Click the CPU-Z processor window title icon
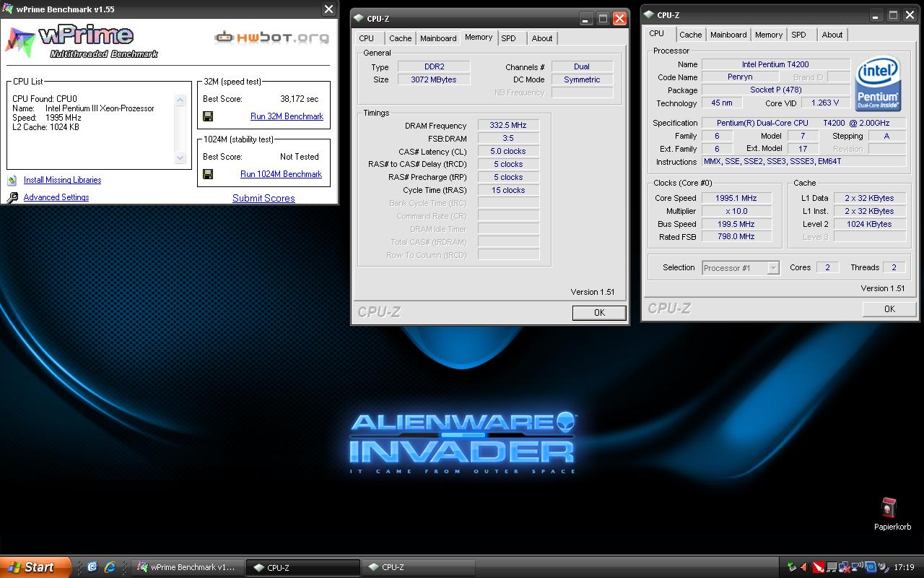This screenshot has width=924, height=578. (648, 14)
